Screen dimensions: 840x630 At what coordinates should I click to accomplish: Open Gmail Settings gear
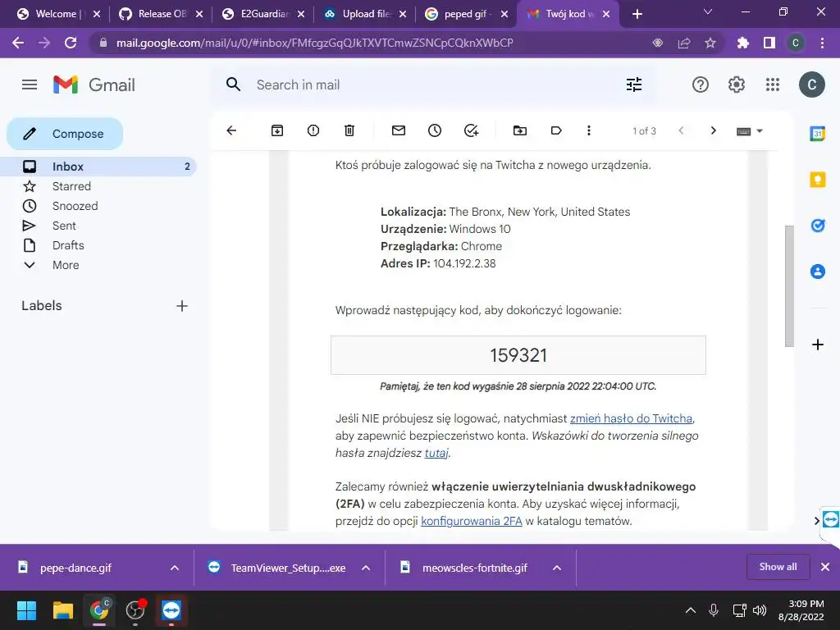tap(737, 84)
